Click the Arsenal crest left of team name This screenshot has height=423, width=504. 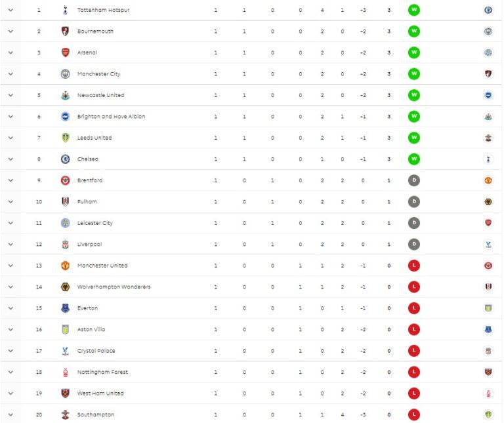(x=65, y=52)
